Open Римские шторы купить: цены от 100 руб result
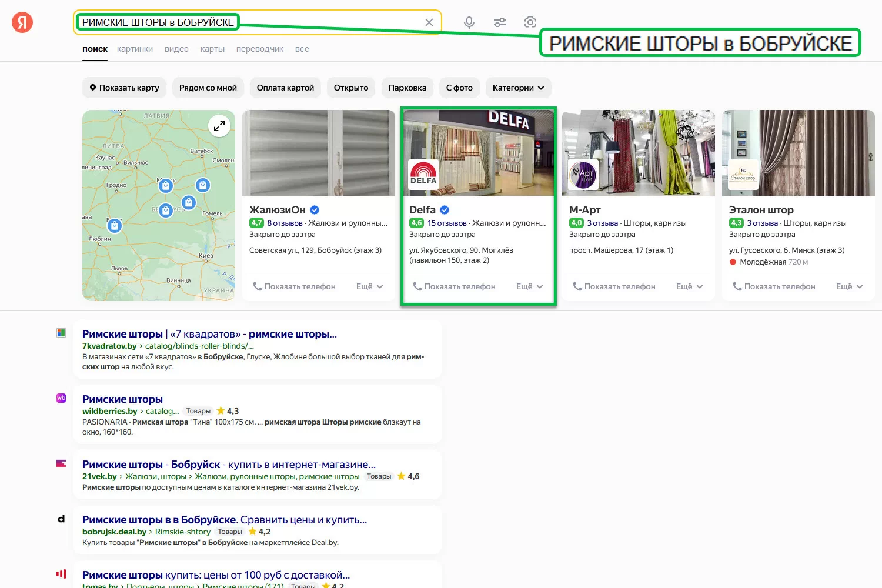Image resolution: width=882 pixels, height=588 pixels. coord(216,575)
